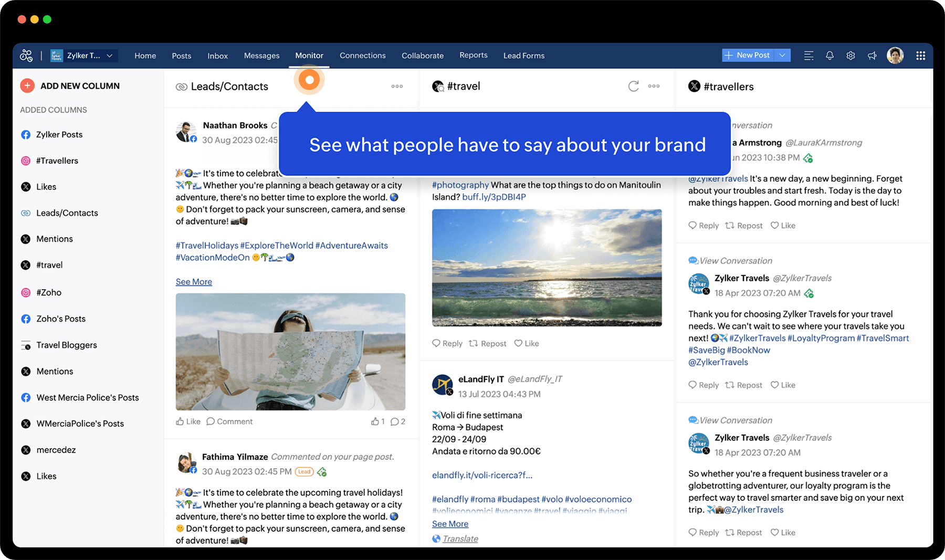Viewport: 945px width, 560px height.
Task: Refresh the #travel column
Action: pyautogui.click(x=633, y=86)
